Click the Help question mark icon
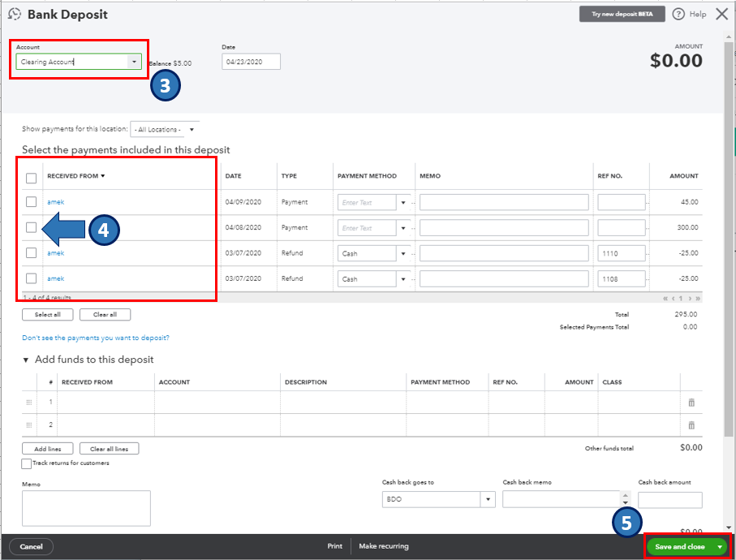Viewport: 736px width, 560px height. (678, 15)
